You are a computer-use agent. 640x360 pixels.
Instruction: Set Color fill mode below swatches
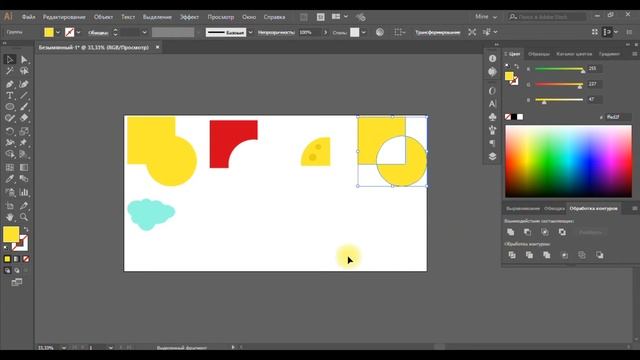coord(7,259)
